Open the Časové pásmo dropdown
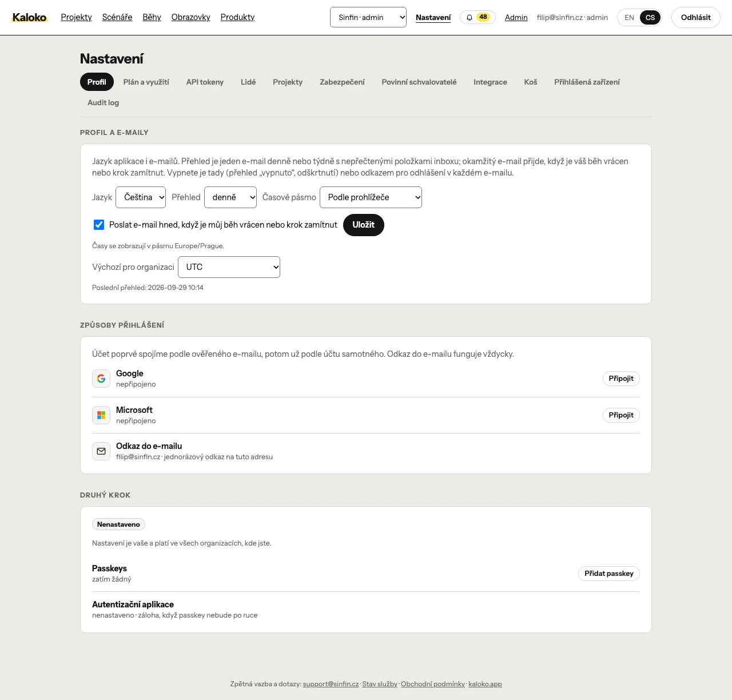 point(371,197)
